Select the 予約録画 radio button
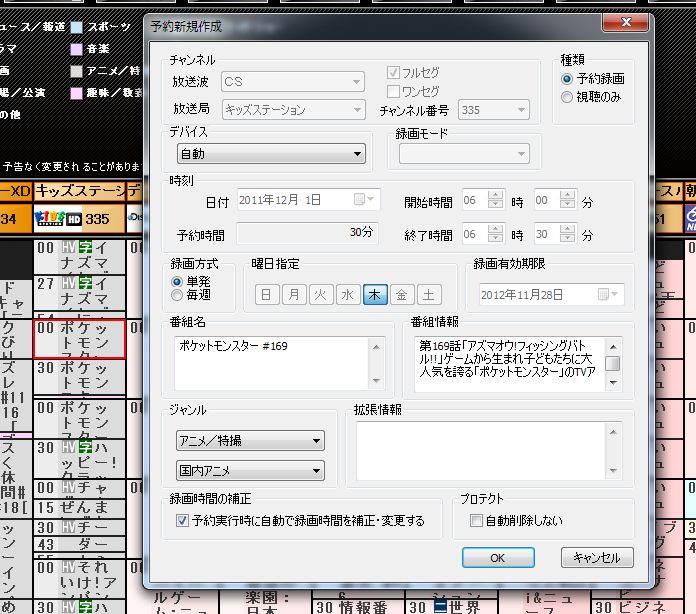 click(566, 79)
